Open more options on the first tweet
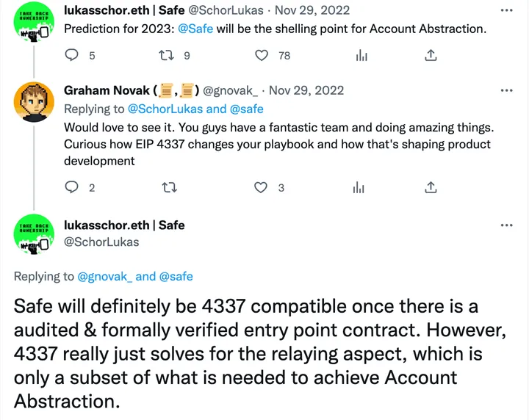The image size is (529, 420). pyautogui.click(x=506, y=11)
